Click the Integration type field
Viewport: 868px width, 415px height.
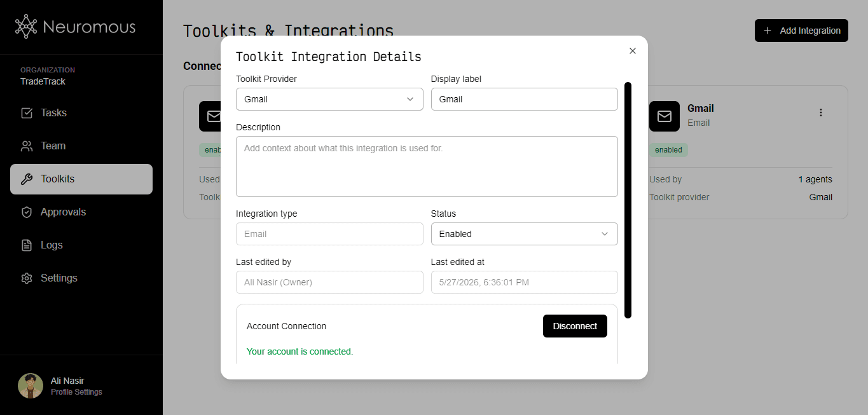pos(329,234)
